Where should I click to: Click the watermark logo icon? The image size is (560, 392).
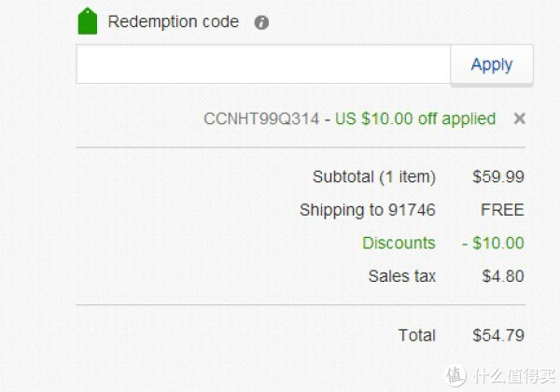pos(455,375)
